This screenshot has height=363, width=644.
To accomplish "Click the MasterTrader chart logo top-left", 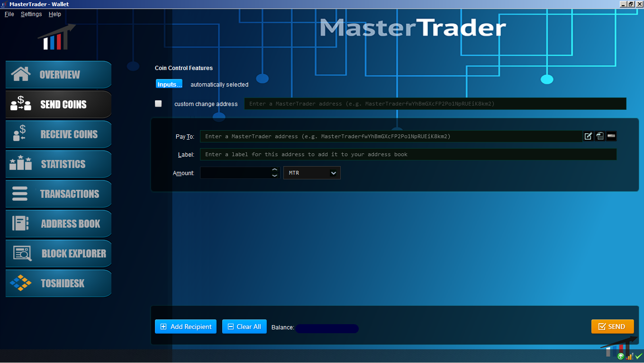I will pyautogui.click(x=56, y=37).
